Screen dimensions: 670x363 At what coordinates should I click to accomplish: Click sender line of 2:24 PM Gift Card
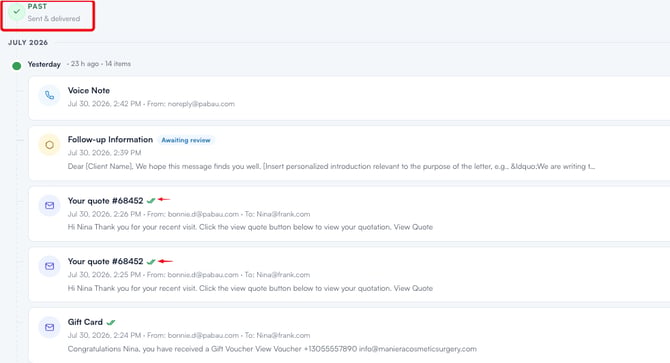(189, 335)
